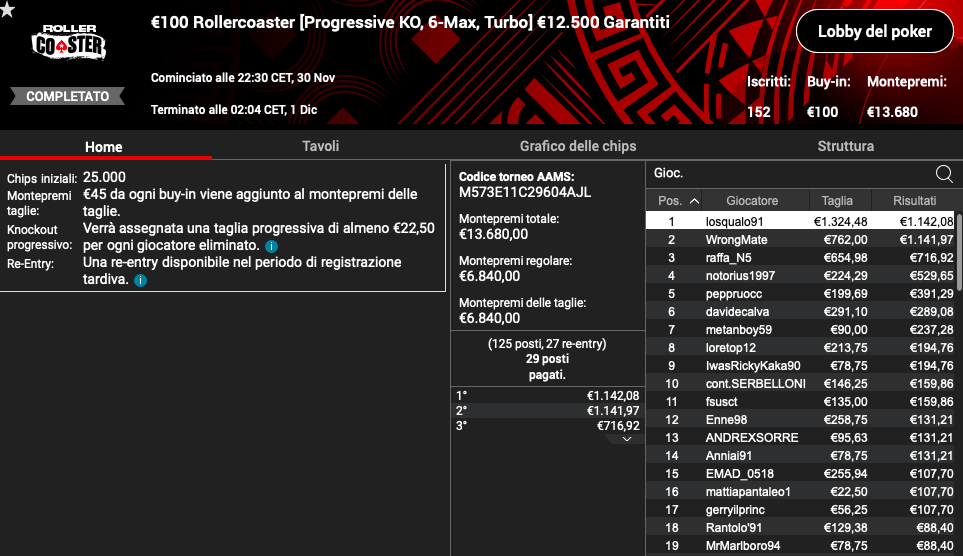Select player row davidecalva
Viewport: 963px width, 556px height.
coord(800,311)
